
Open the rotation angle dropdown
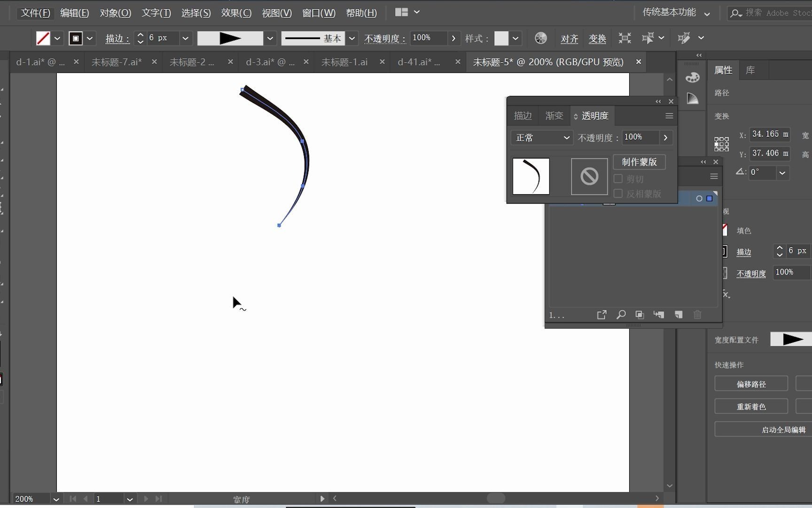[782, 173]
